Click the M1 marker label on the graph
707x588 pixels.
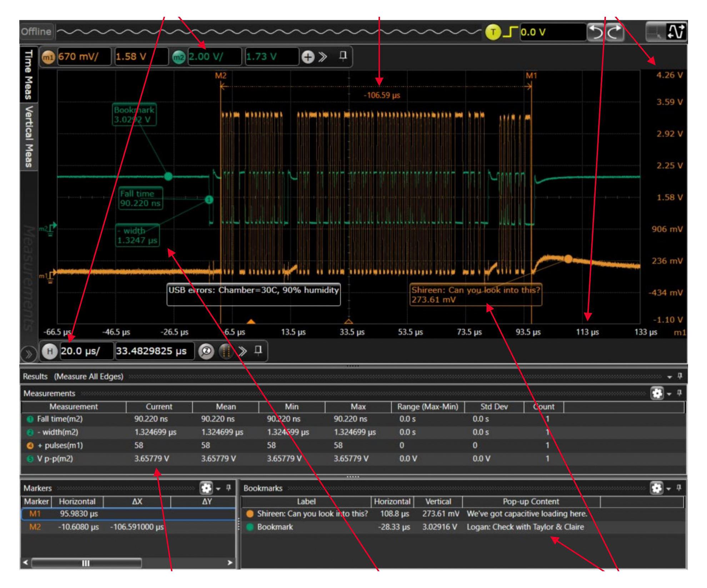tap(531, 76)
